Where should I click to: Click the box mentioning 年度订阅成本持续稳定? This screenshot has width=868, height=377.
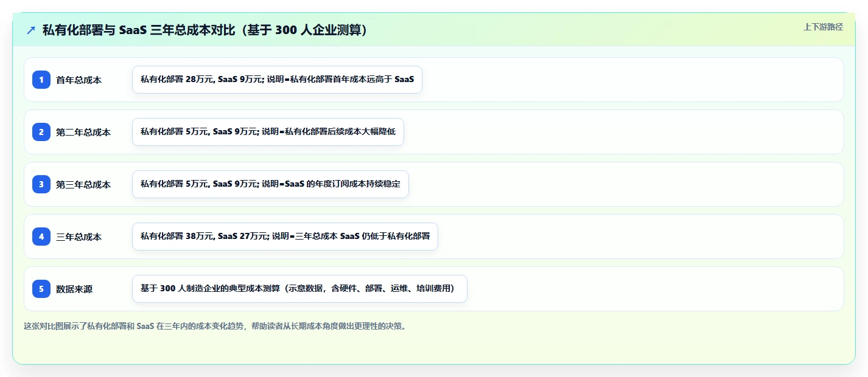(x=270, y=184)
